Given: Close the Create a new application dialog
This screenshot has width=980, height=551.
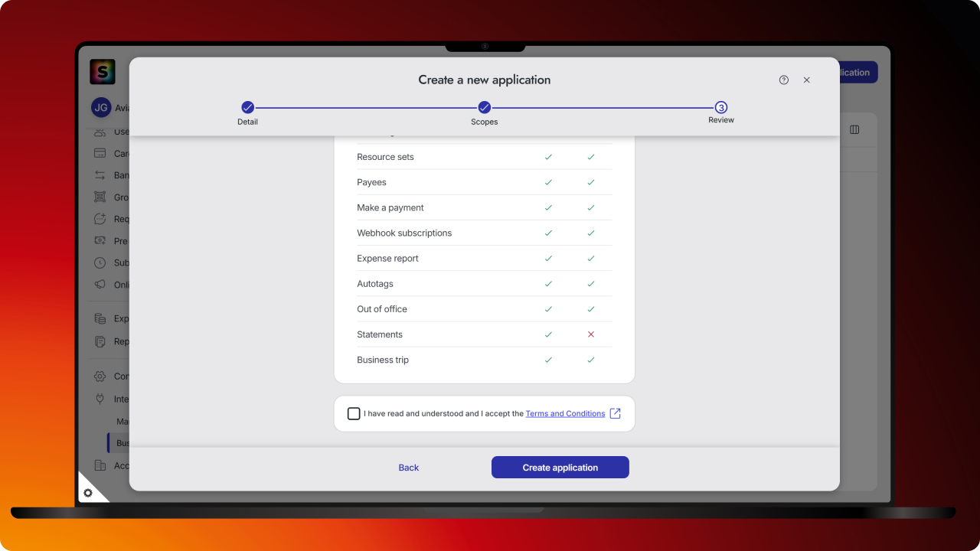Looking at the screenshot, I should tap(806, 80).
